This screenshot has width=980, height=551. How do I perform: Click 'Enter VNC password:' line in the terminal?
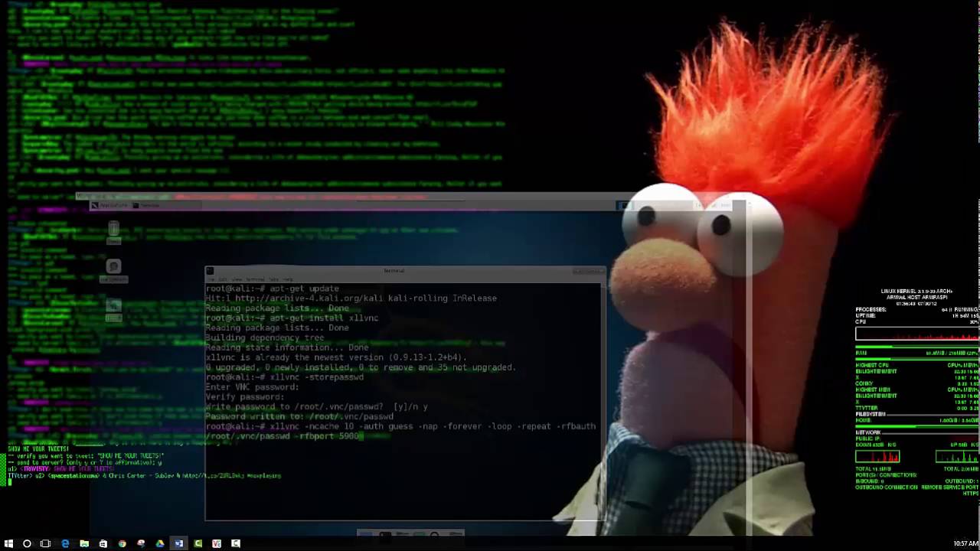pos(252,387)
